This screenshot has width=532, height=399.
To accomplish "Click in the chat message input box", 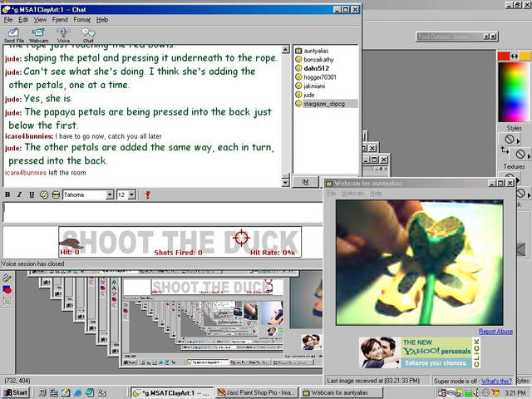I will 162,213.
